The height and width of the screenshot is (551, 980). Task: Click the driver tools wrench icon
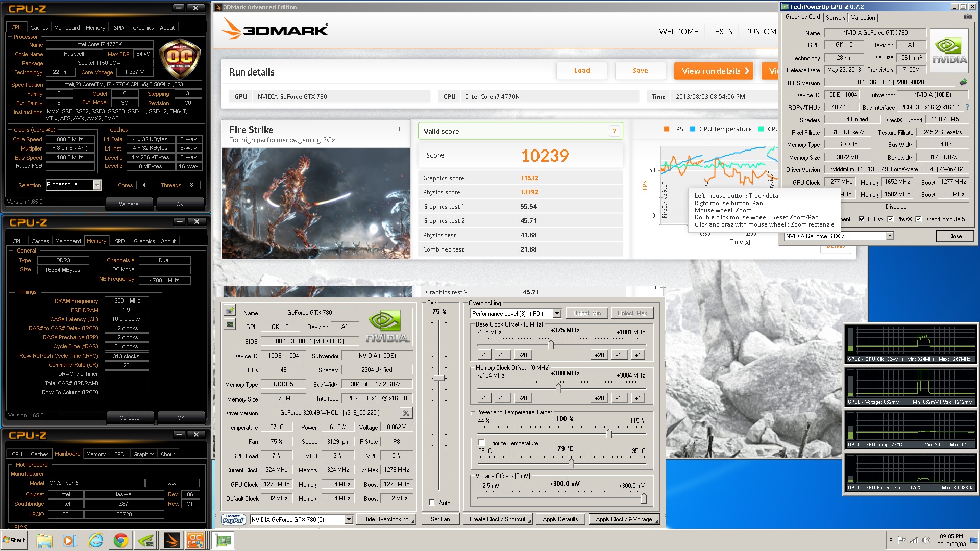[x=406, y=413]
